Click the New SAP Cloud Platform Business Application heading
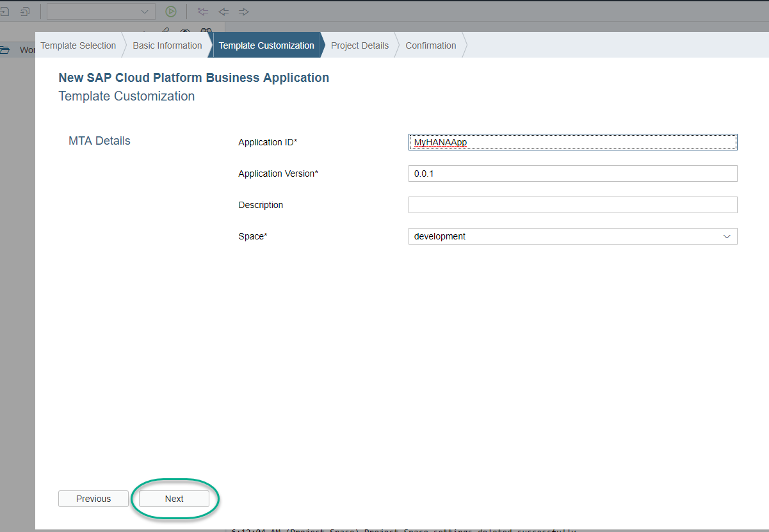This screenshot has width=769, height=532. (194, 78)
